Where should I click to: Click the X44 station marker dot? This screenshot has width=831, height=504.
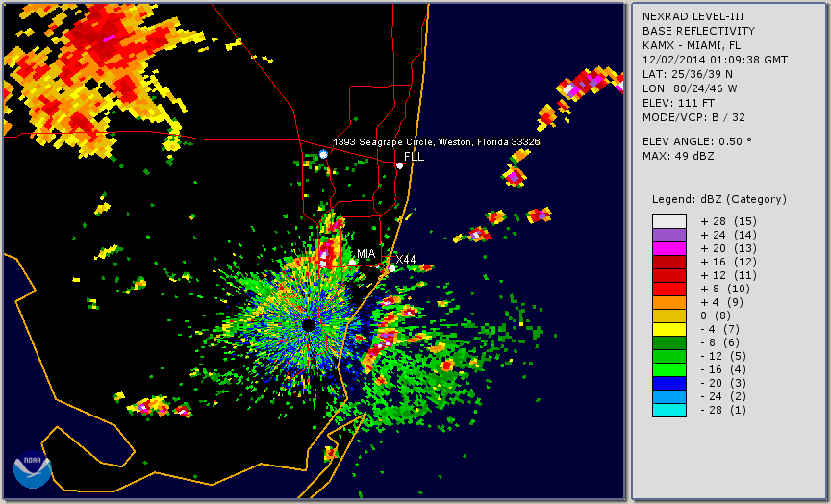point(392,268)
